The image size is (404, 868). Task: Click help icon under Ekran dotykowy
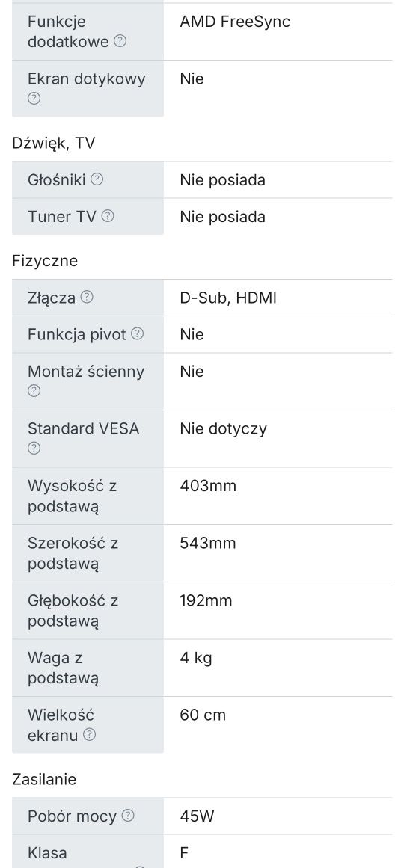pyautogui.click(x=34, y=99)
